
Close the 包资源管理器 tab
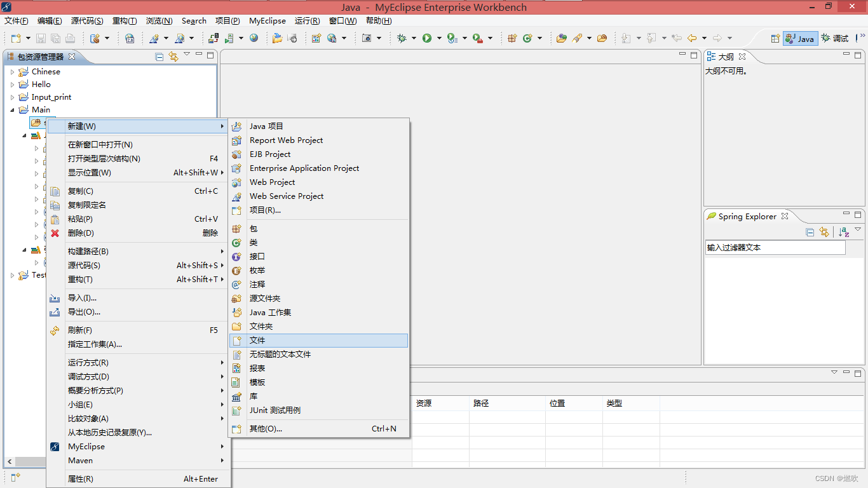pyautogui.click(x=72, y=57)
